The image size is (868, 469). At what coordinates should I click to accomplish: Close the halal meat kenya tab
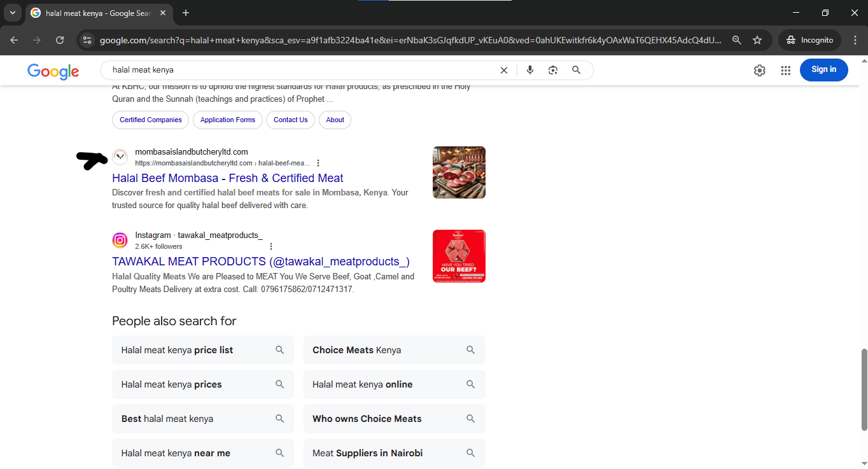click(162, 13)
